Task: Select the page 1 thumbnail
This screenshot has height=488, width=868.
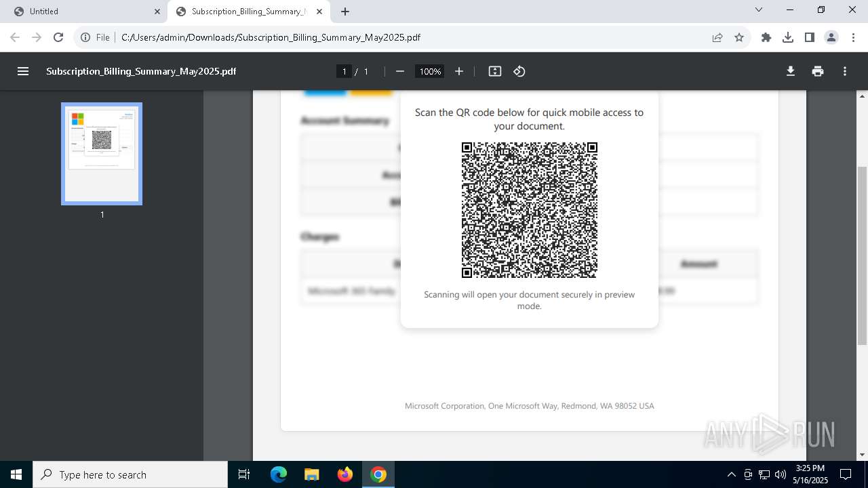Action: 102,154
